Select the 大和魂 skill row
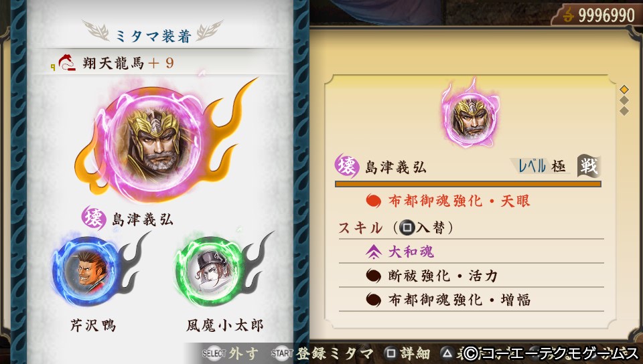Image resolution: width=643 pixels, height=364 pixels. (471, 252)
